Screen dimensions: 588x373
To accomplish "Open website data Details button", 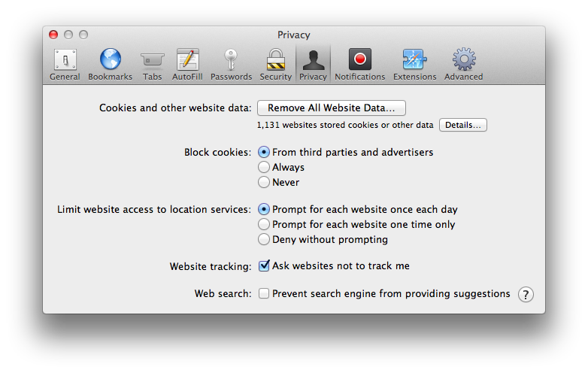I will (463, 125).
